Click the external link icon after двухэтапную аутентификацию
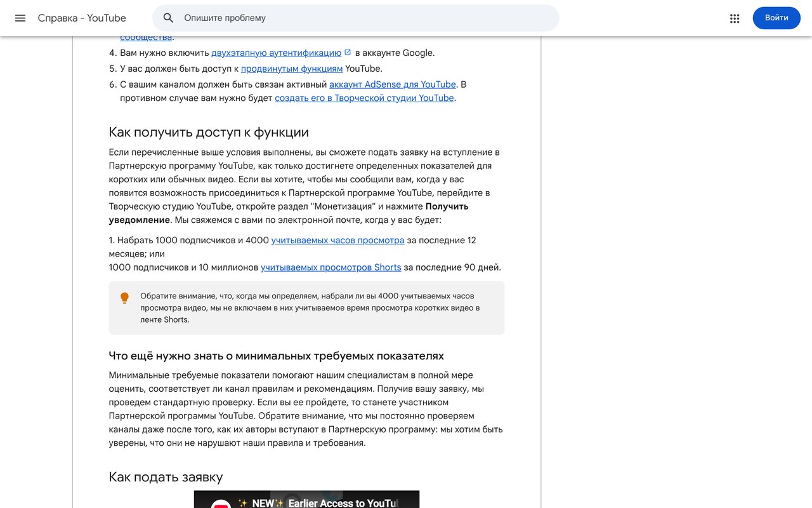The width and height of the screenshot is (812, 508). (348, 53)
